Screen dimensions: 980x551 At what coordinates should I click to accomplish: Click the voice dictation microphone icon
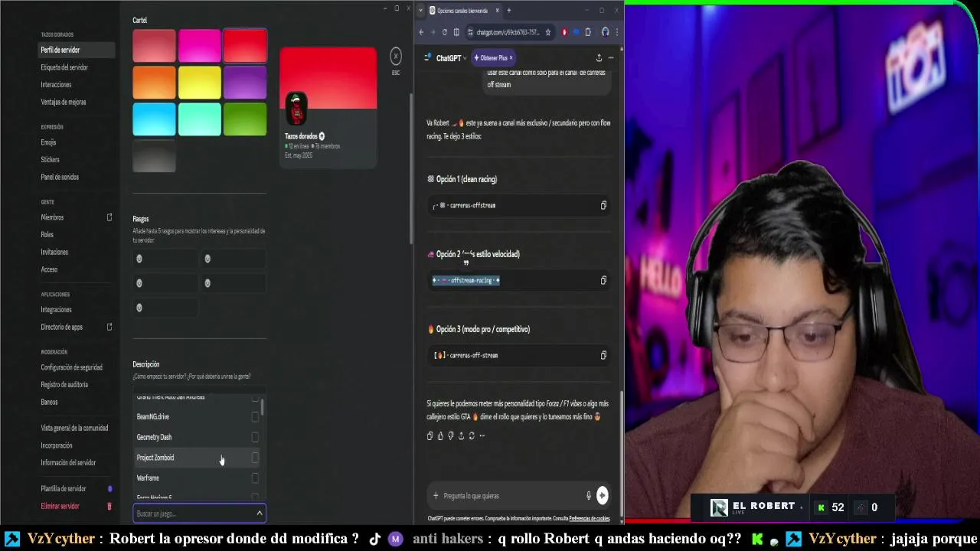click(588, 496)
